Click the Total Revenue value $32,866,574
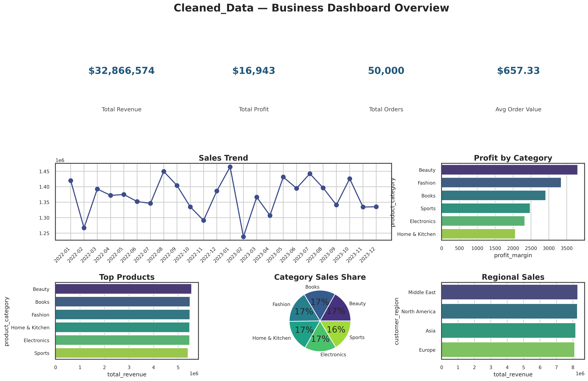This screenshot has height=381, width=588. pos(121,71)
